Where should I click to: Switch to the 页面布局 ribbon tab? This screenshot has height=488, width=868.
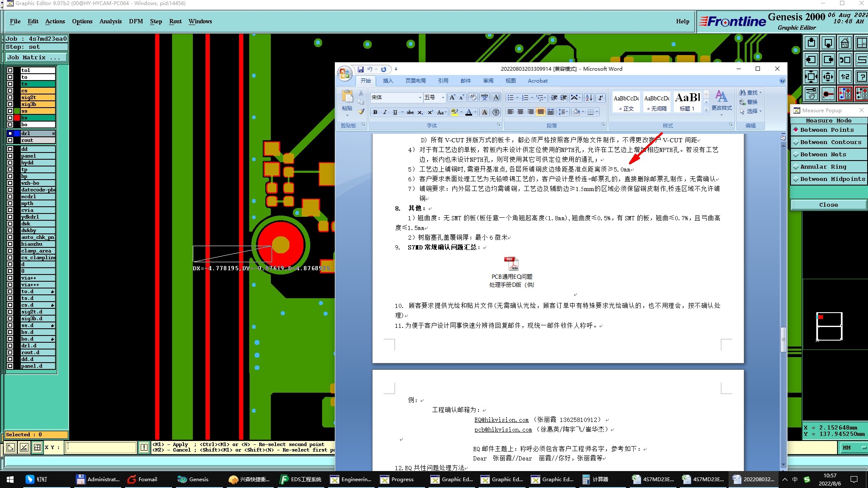click(415, 81)
